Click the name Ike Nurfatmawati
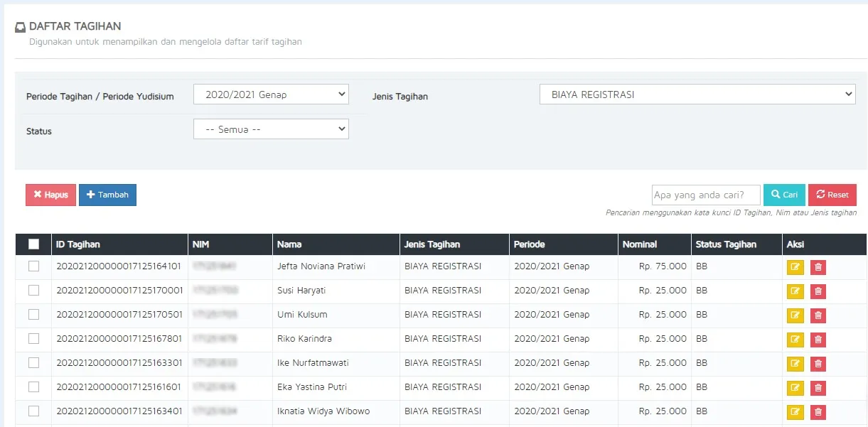 313,363
